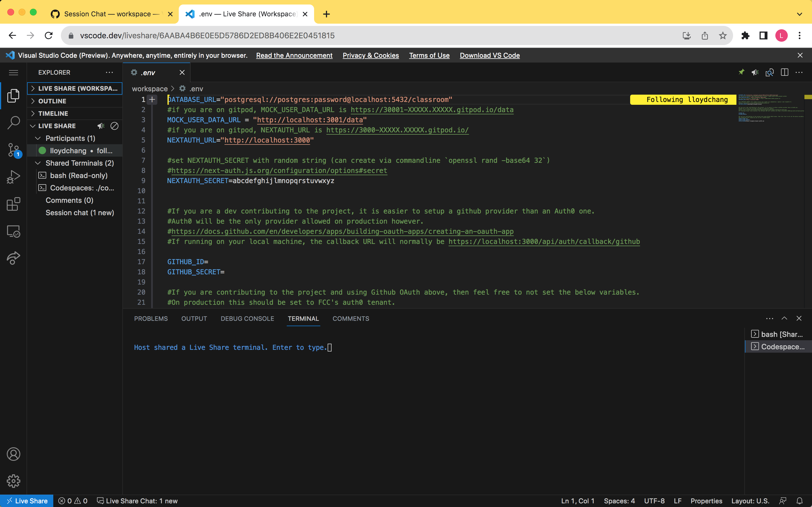Open the Search view in the activity bar
Viewport: 812px width, 507px height.
14,123
